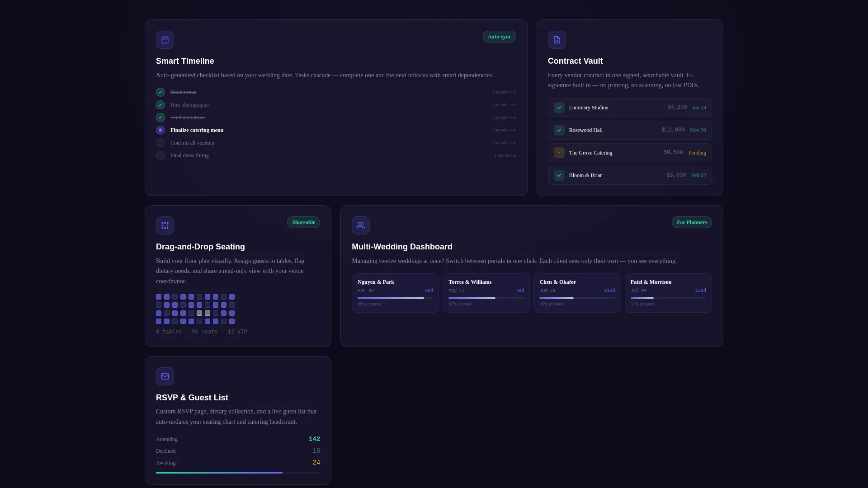
Task: Click the Multi-Wedding Dashboard people icon
Action: pyautogui.click(x=361, y=225)
